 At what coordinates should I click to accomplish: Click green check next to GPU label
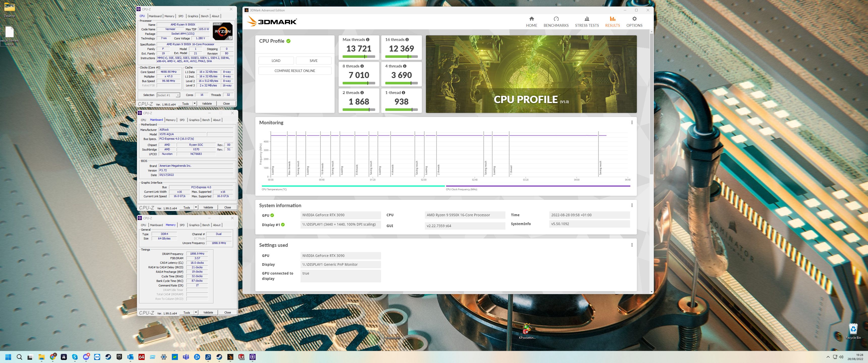click(272, 215)
